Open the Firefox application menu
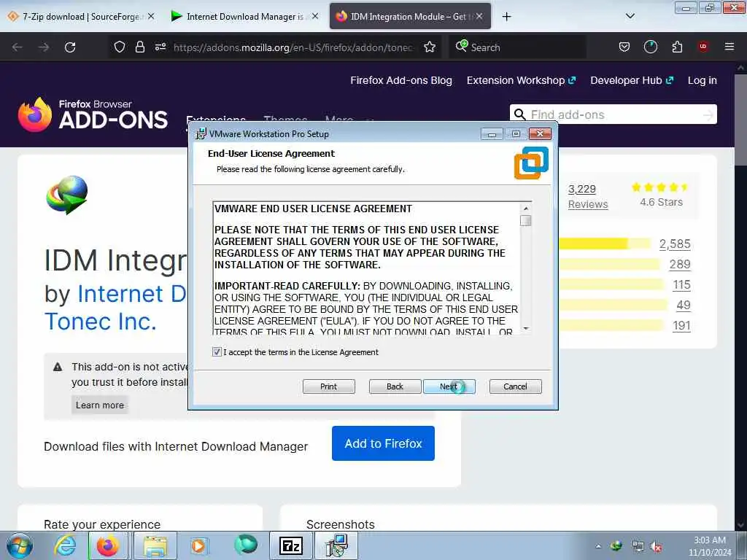This screenshot has width=747, height=560. 729,47
